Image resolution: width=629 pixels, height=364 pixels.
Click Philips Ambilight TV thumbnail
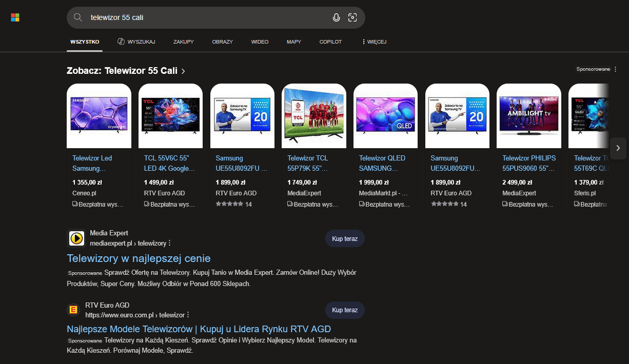[x=529, y=116]
